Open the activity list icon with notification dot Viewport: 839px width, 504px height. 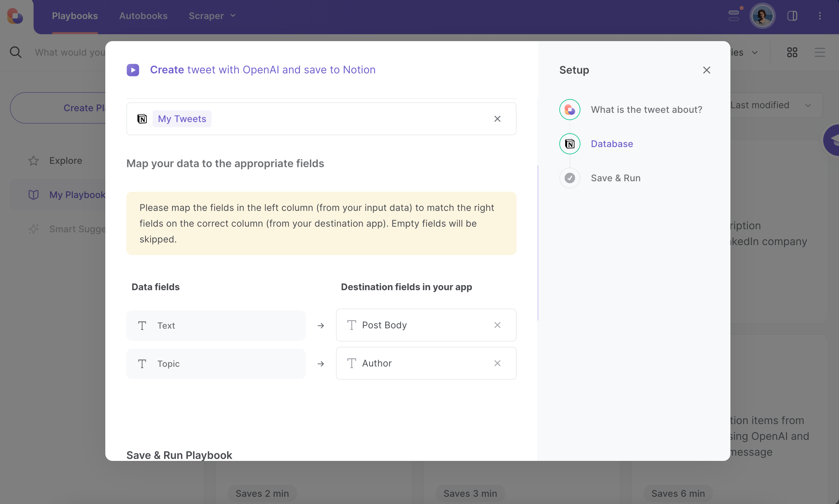click(x=734, y=15)
